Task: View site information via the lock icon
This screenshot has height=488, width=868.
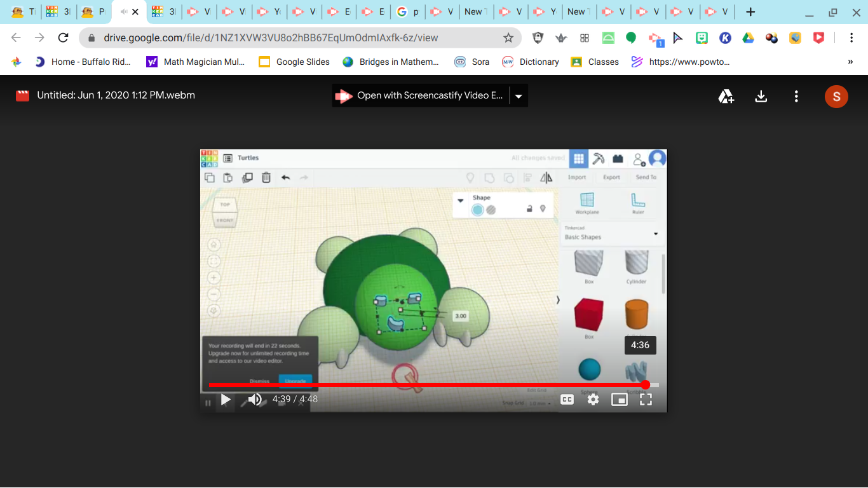Action: 92,38
